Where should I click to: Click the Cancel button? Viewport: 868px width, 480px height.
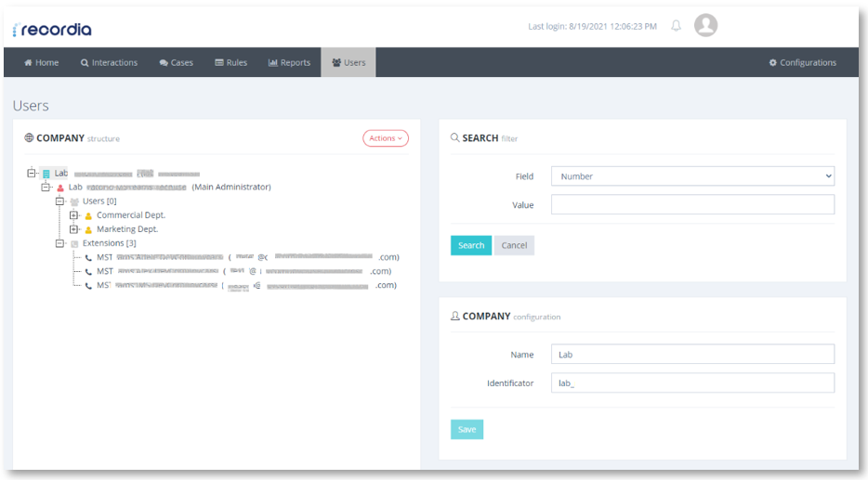pyautogui.click(x=514, y=245)
